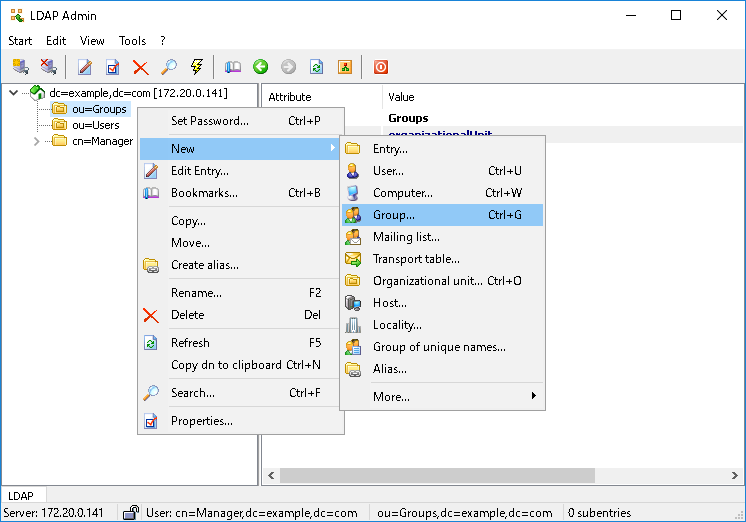Select the ou=Users tree item
Viewport: 746px width, 522px height.
coord(96,125)
